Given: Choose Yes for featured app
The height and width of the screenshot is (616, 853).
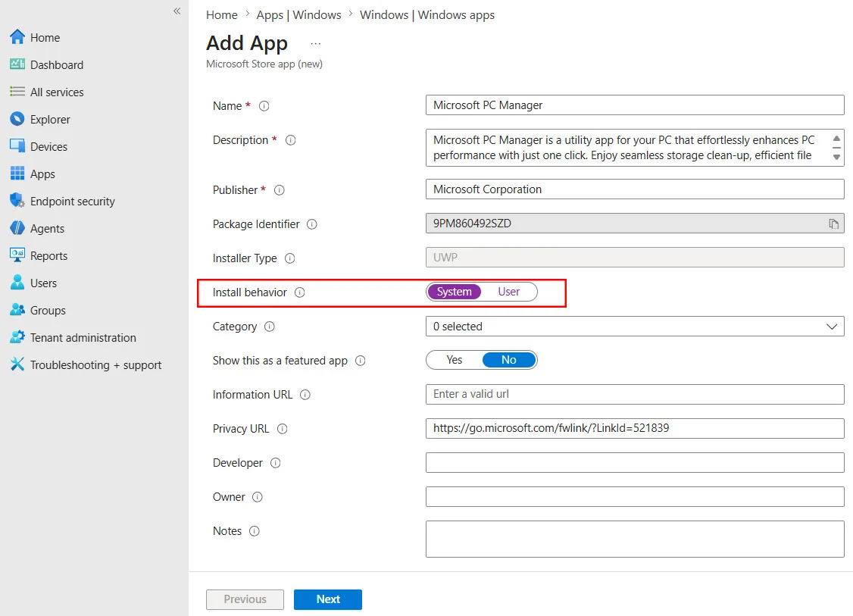Looking at the screenshot, I should 455,360.
